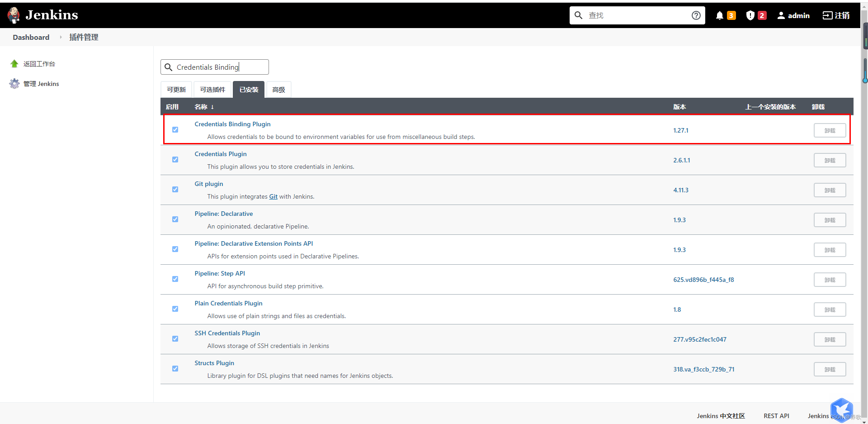Click 返回工作台 in sidebar
868x424 pixels.
[39, 64]
